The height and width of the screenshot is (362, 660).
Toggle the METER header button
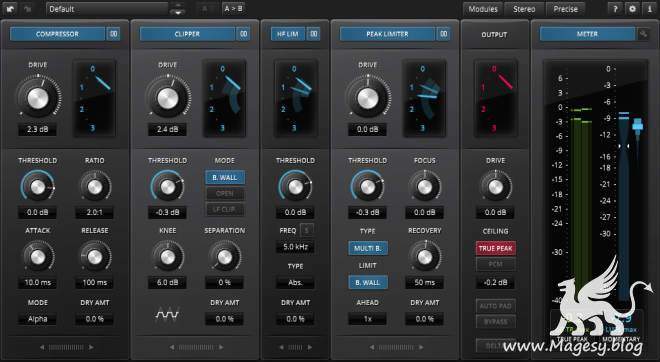(587, 34)
